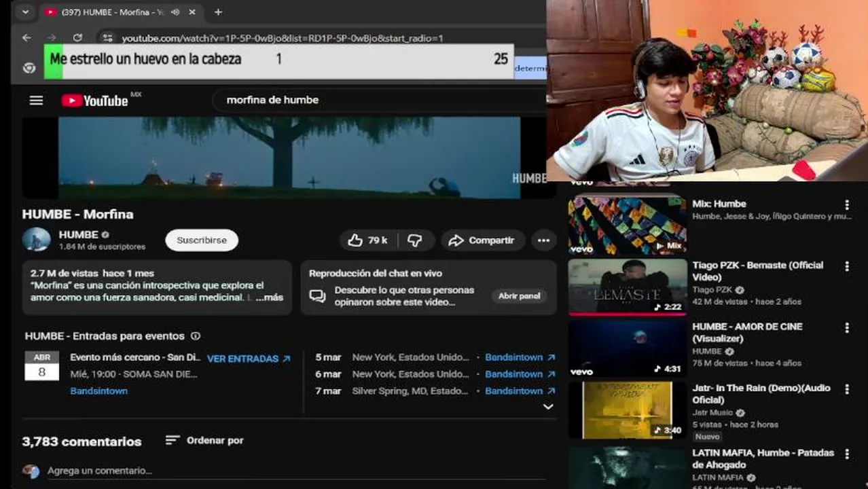Open options menu for Patadas de Ahogado
This screenshot has height=489, width=868.
(x=847, y=454)
